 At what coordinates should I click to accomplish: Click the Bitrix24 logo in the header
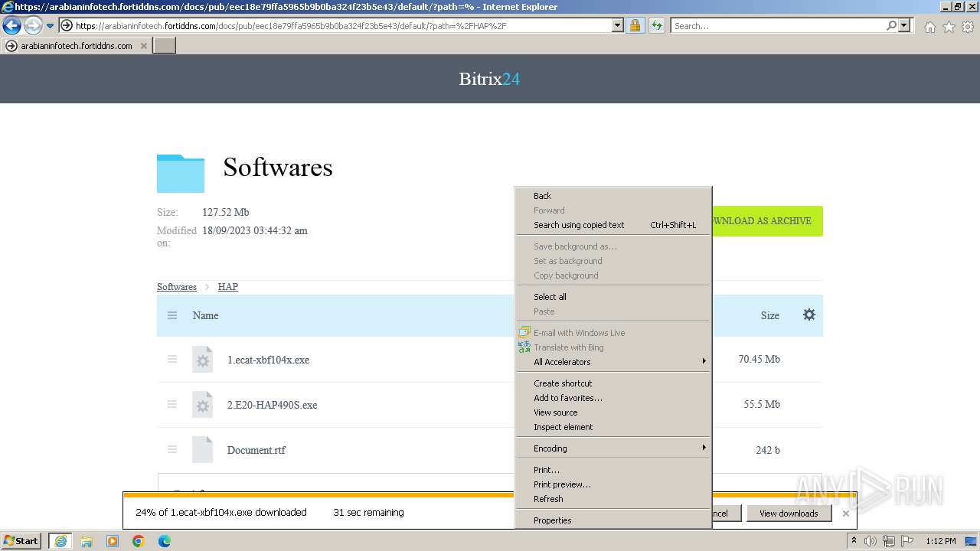(x=489, y=79)
